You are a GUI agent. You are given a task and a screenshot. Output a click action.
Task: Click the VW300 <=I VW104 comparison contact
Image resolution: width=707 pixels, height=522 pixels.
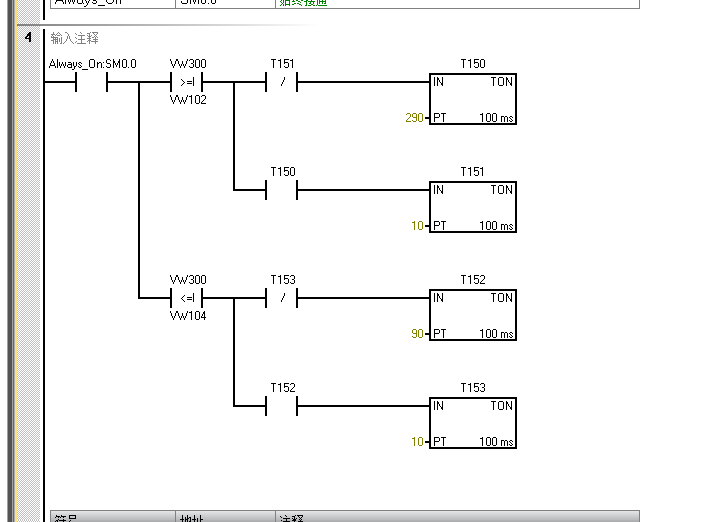(187, 298)
